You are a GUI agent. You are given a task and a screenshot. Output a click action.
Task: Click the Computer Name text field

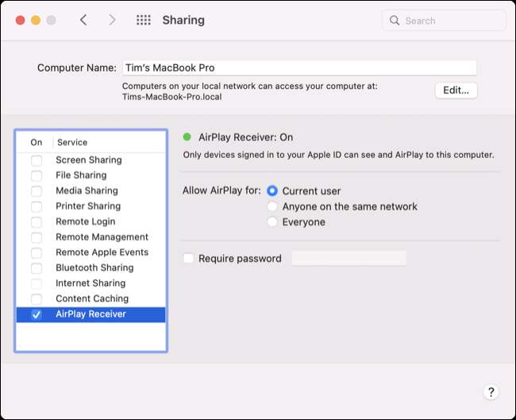point(298,68)
